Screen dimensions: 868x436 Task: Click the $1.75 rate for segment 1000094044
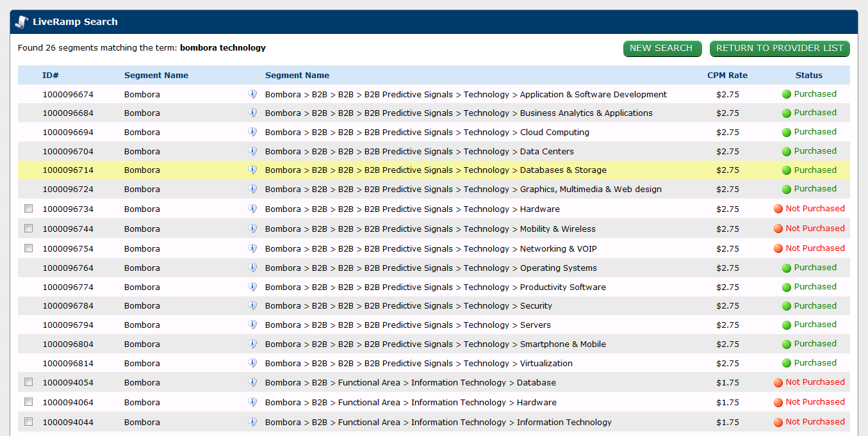point(728,423)
